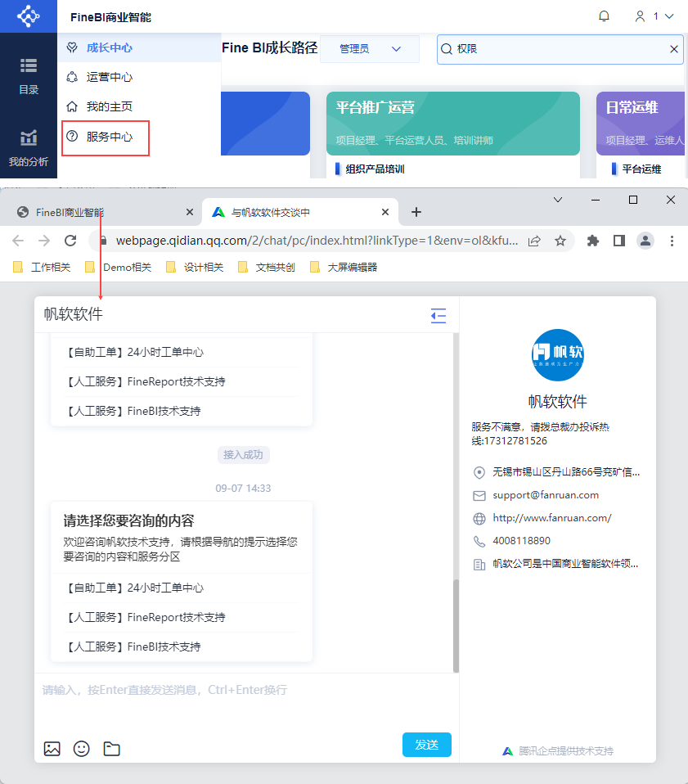Select FineReport技术支持 under 请选择您要咨询的内容

point(182,617)
